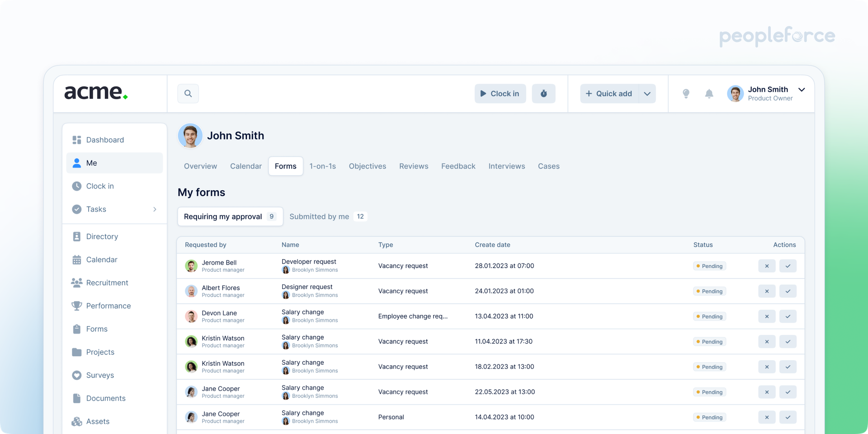The width and height of the screenshot is (868, 434).
Task: Open Calendar in the sidebar
Action: point(114,259)
